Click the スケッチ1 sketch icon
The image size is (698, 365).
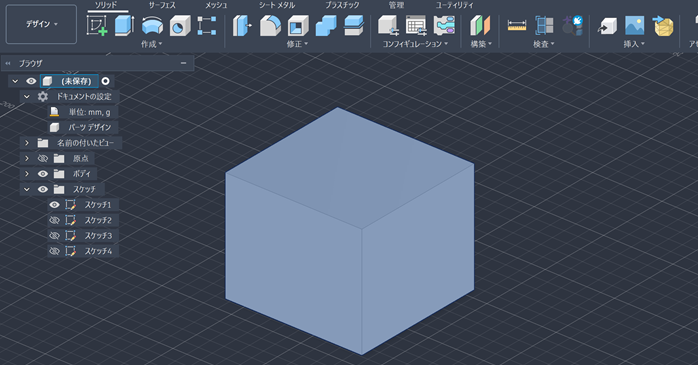[x=70, y=205]
